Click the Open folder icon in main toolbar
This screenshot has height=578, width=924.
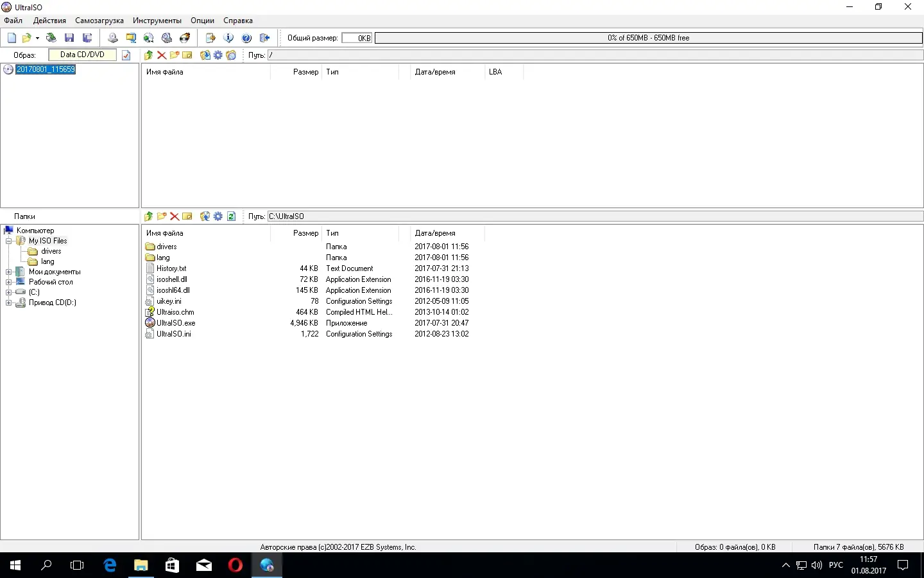[27, 38]
